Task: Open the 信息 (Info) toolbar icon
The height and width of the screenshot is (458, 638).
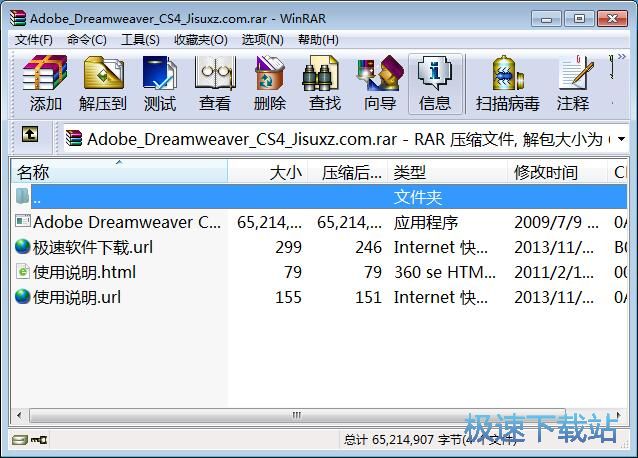Action: click(435, 73)
